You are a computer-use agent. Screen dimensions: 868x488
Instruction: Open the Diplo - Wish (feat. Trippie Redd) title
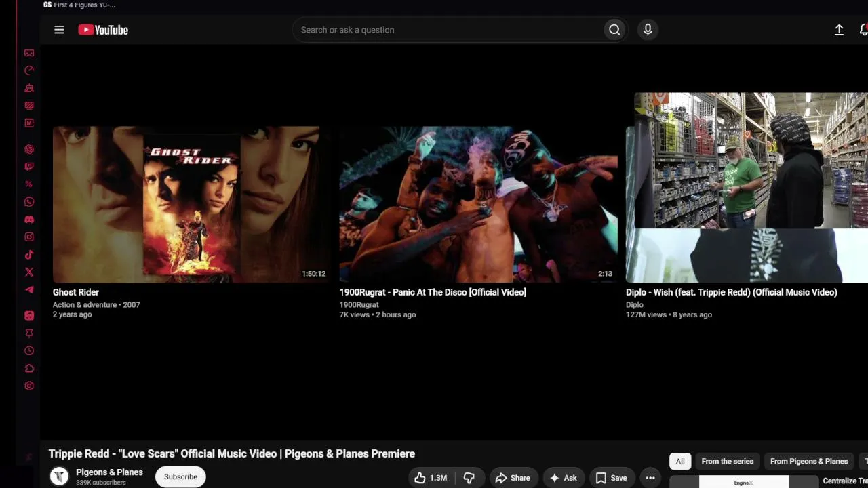point(732,292)
